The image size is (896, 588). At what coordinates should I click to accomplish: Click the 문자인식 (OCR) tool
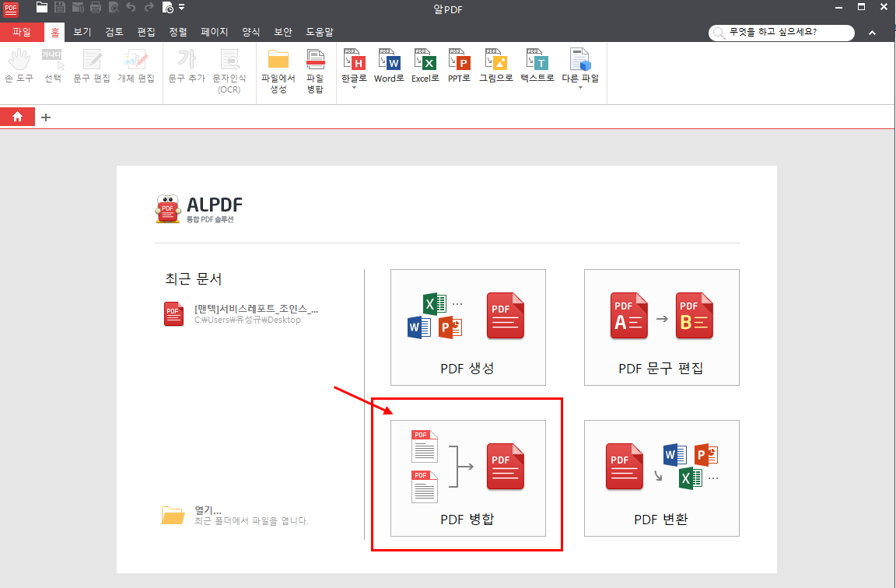(x=229, y=72)
